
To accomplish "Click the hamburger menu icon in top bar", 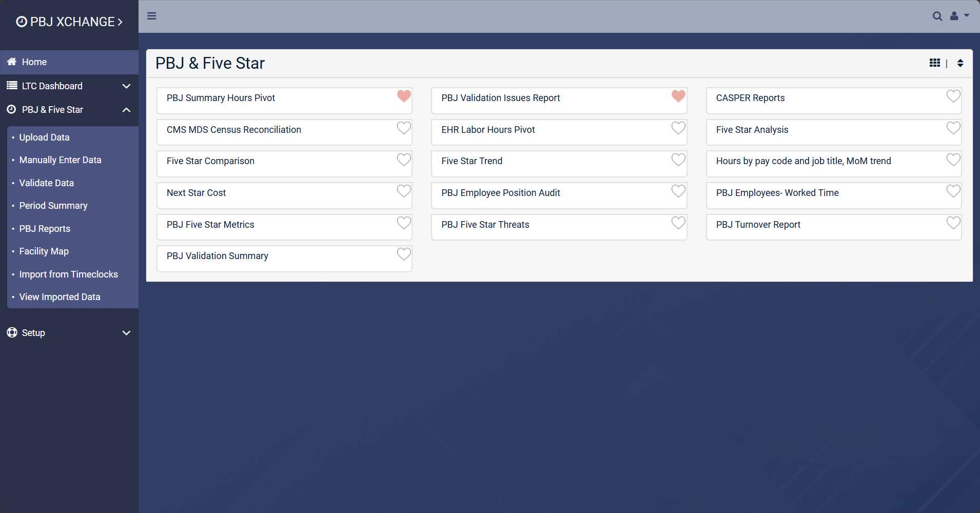I will pos(151,16).
